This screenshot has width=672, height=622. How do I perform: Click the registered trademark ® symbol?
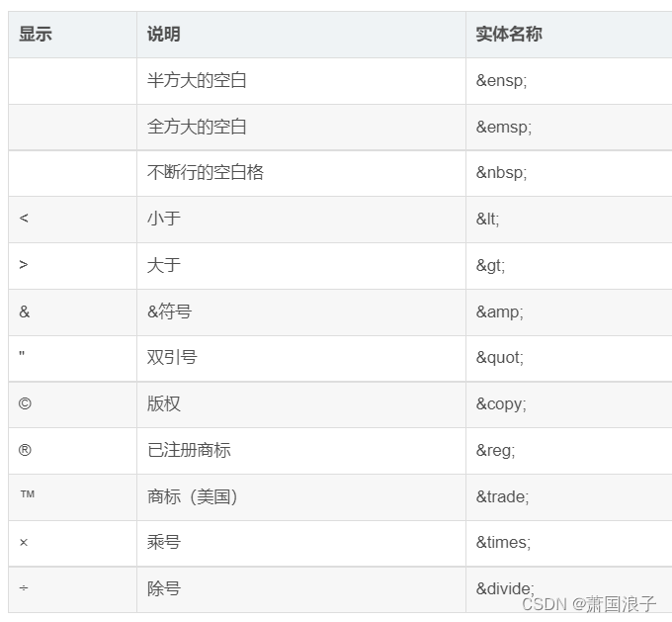(25, 450)
